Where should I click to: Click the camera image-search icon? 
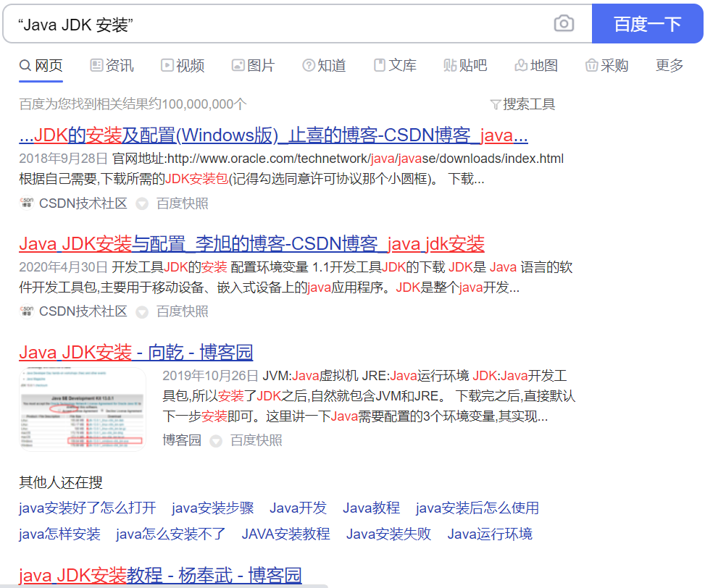click(x=564, y=23)
